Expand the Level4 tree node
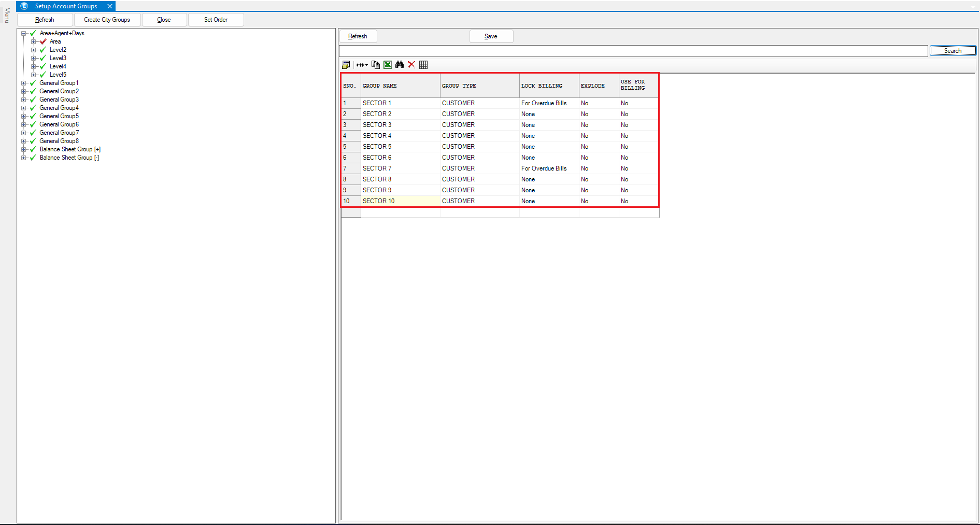This screenshot has width=980, height=525. tap(33, 66)
